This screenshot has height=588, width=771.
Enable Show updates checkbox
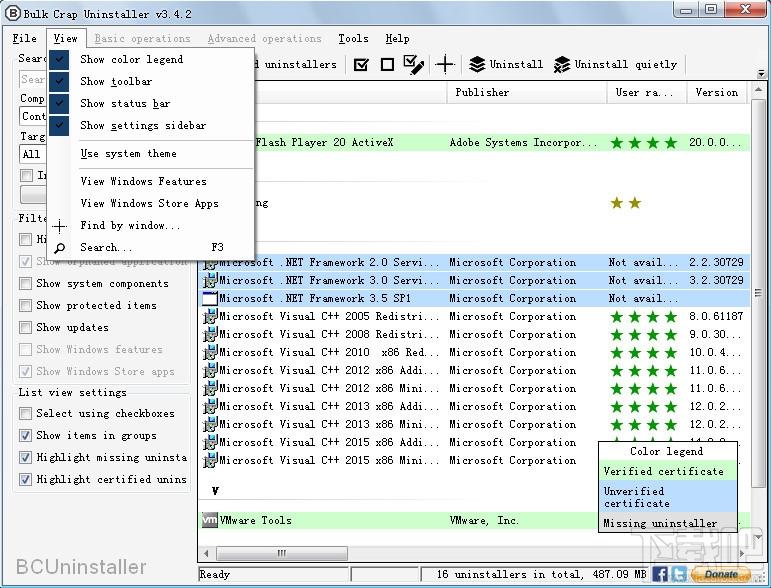pyautogui.click(x=25, y=327)
